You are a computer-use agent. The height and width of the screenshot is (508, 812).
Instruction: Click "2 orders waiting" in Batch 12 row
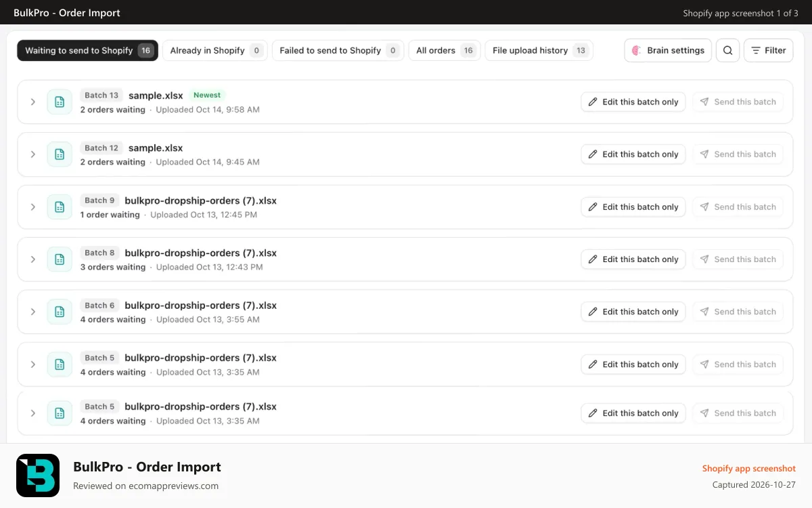113,162
